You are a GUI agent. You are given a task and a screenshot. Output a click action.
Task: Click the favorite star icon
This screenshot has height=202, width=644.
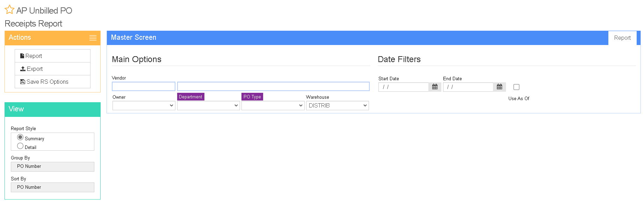tap(9, 10)
